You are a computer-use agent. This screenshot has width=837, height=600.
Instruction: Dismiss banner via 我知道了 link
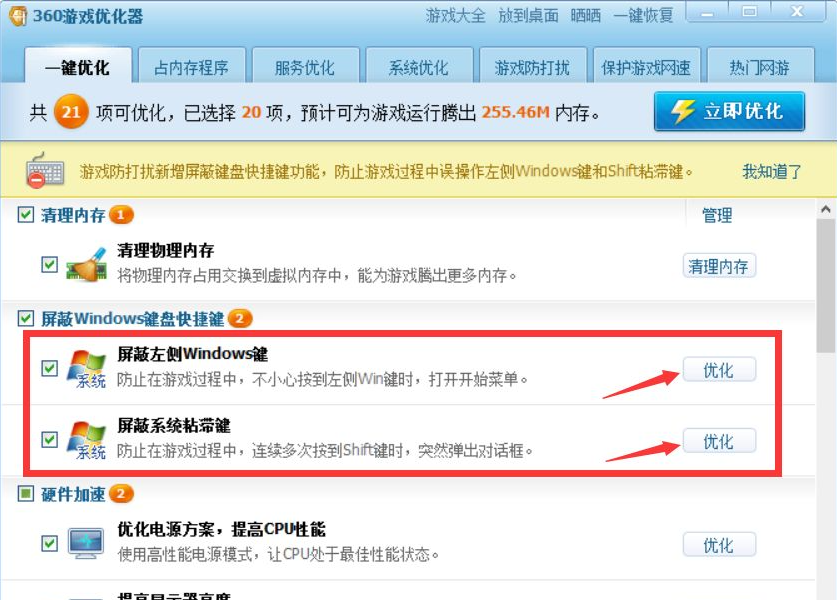point(772,171)
